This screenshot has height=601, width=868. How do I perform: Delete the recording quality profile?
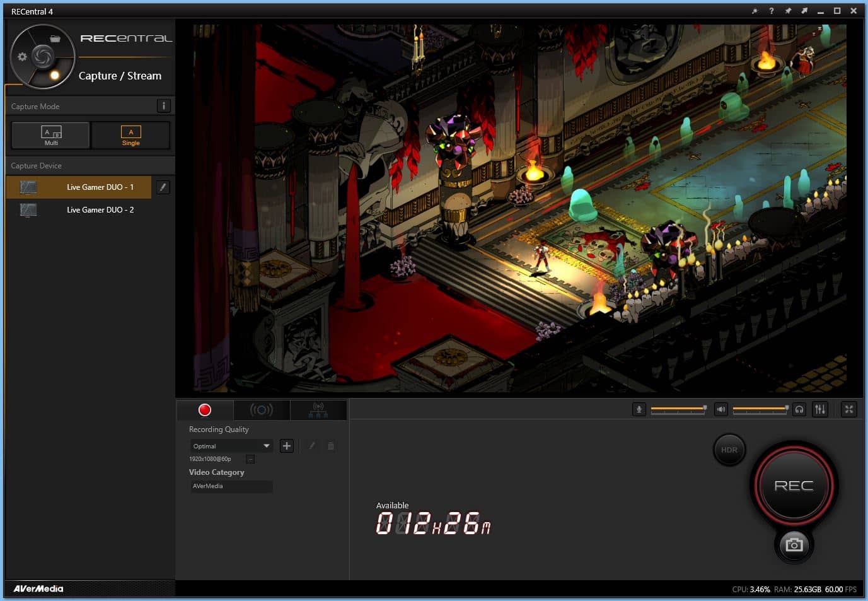click(x=331, y=446)
